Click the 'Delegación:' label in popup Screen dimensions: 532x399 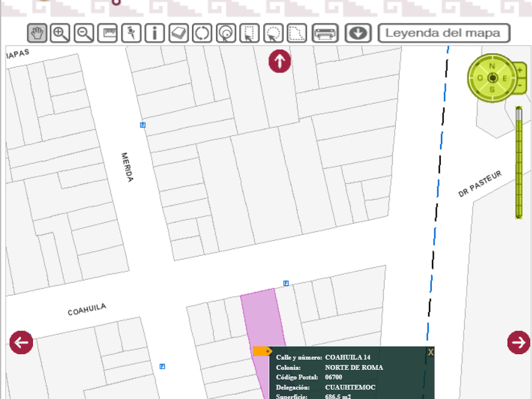[x=293, y=388]
